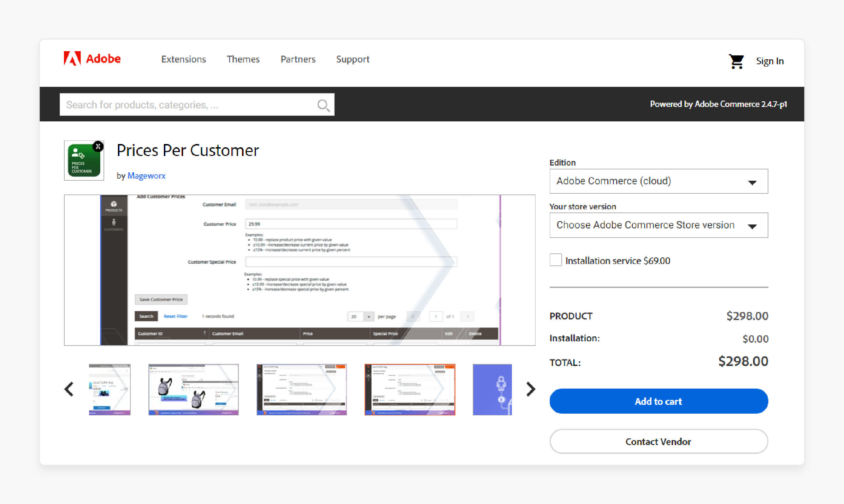Open the store version dropdown
Screen dimensions: 844x504
[x=659, y=225]
